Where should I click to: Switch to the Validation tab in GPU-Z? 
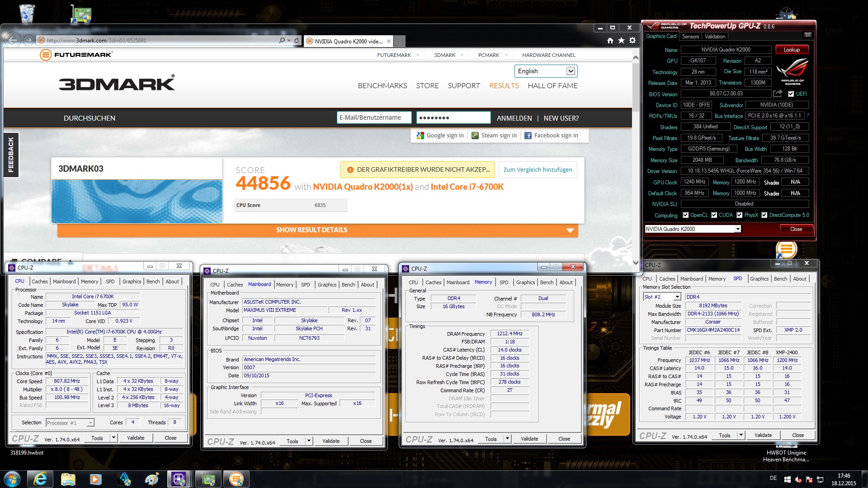[x=715, y=37]
